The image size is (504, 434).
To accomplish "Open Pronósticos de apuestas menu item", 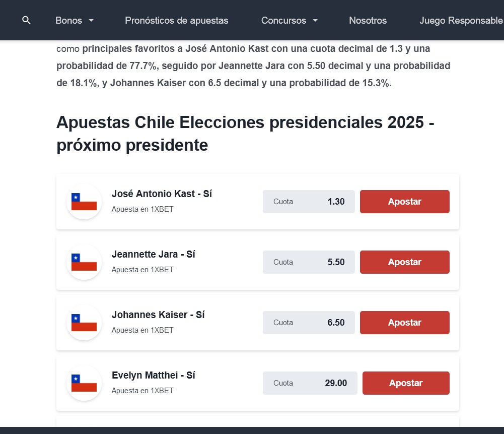I will pyautogui.click(x=176, y=21).
